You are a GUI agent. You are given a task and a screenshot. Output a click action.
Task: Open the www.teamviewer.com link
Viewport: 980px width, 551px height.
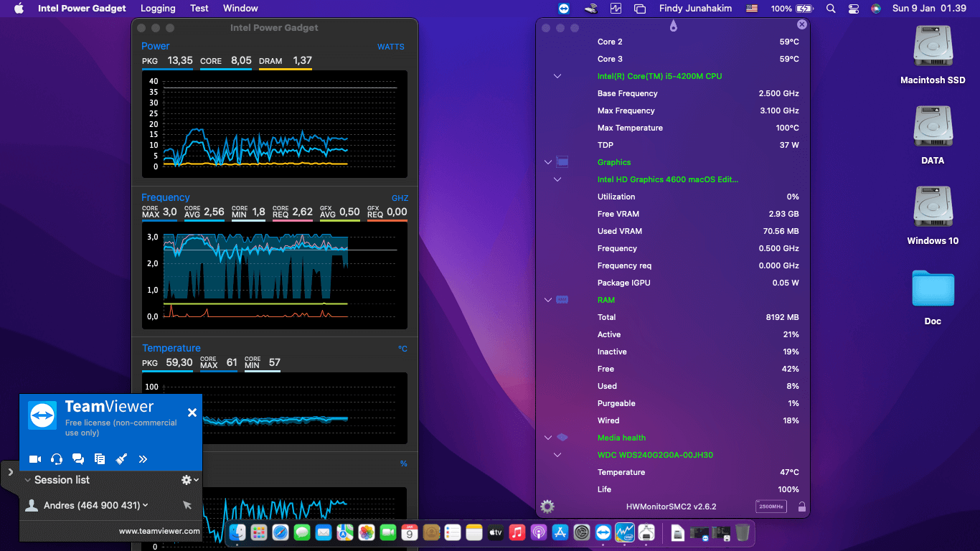point(159,531)
